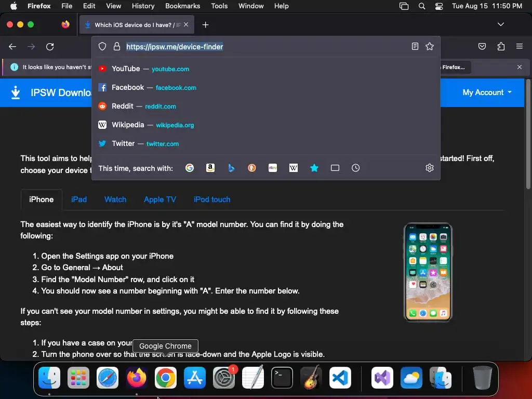Search this time with Bing icon
The width and height of the screenshot is (532, 399).
pos(231,168)
